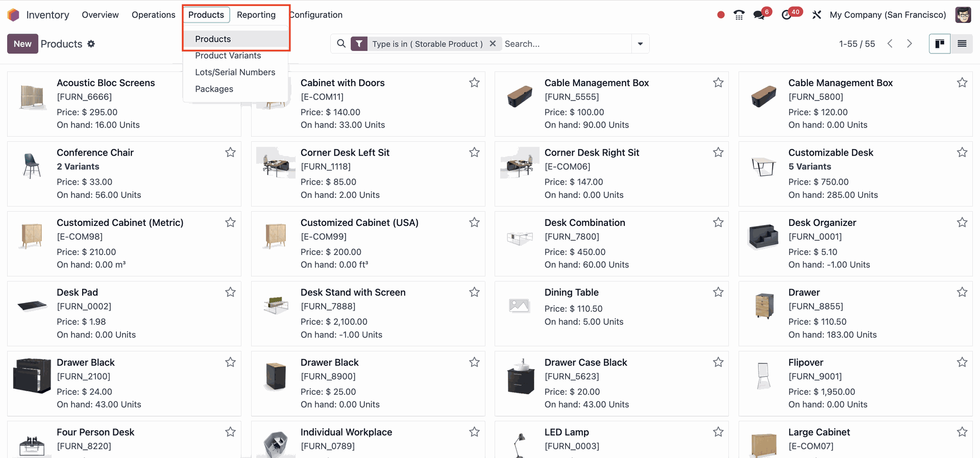Open the messages conversations panel
The height and width of the screenshot is (458, 980).
(x=758, y=15)
